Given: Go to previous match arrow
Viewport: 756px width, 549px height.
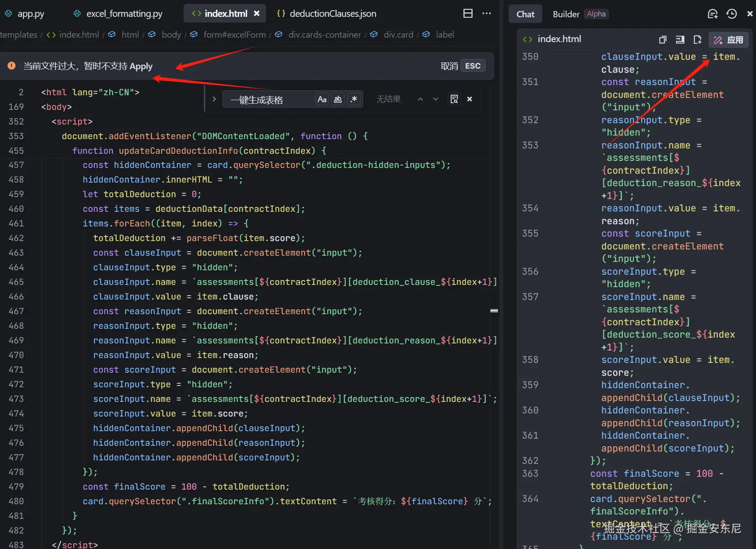Looking at the screenshot, I should point(420,99).
